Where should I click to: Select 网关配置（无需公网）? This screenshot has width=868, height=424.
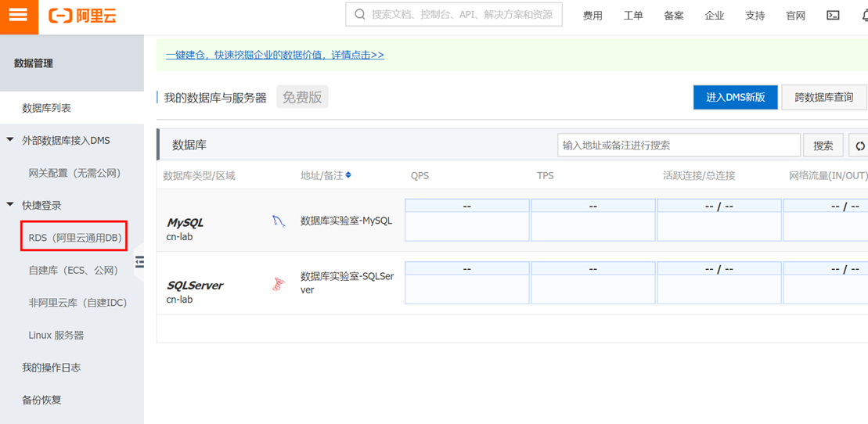[x=74, y=173]
